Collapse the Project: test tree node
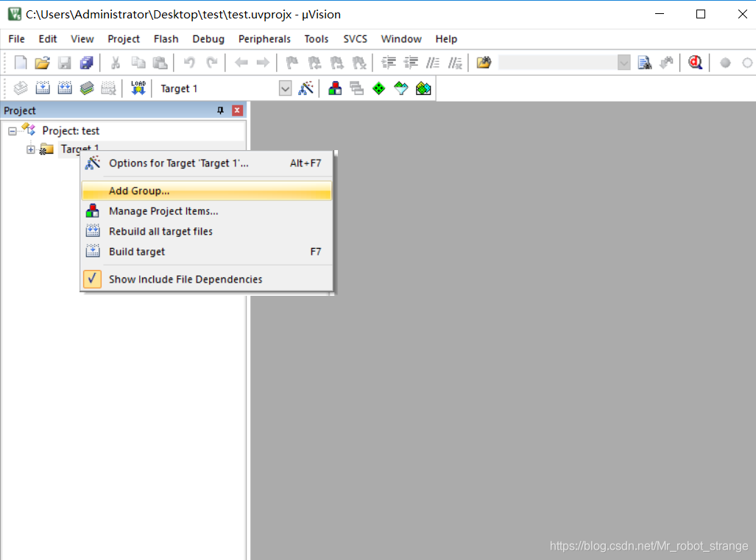 (x=12, y=130)
